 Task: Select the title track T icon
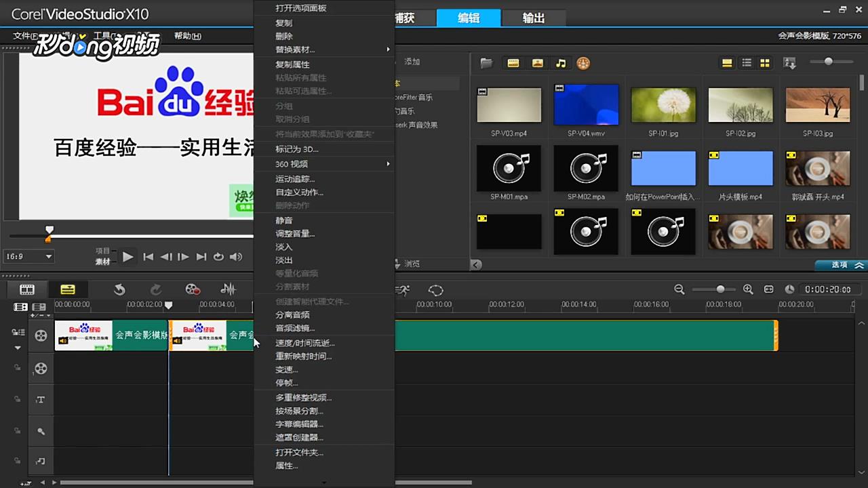(x=41, y=400)
